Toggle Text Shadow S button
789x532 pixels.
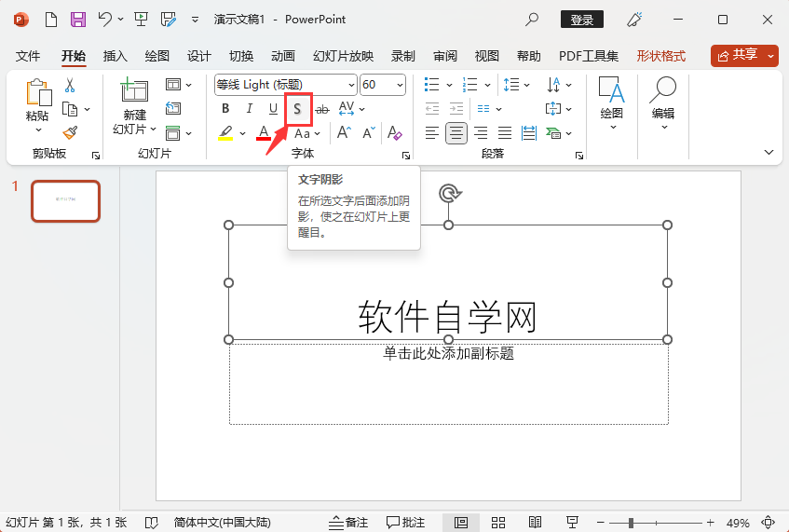coord(297,109)
